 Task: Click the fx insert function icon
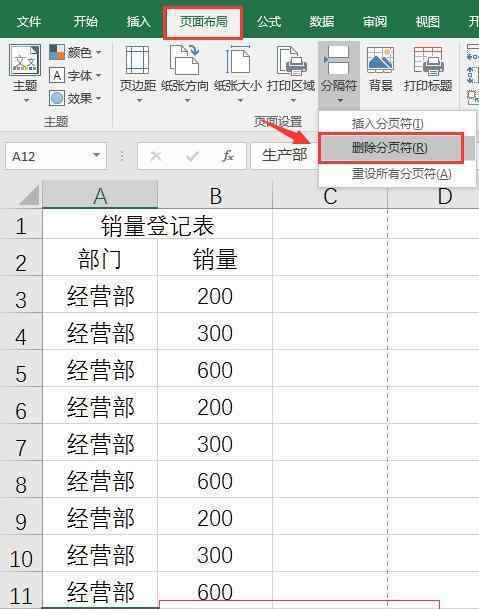(228, 156)
